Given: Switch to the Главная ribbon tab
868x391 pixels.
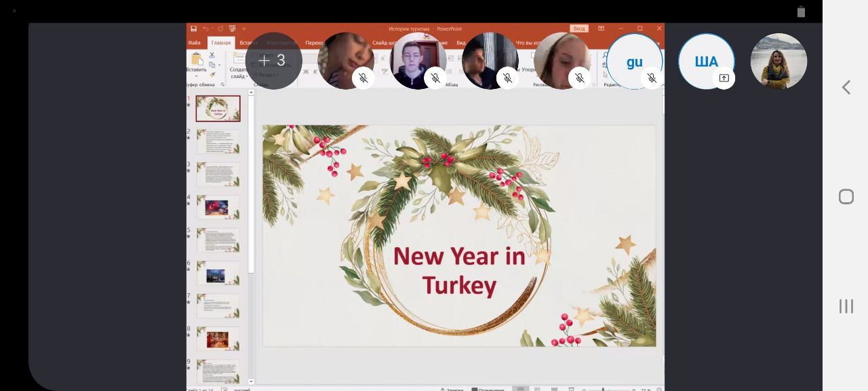Looking at the screenshot, I should 221,43.
